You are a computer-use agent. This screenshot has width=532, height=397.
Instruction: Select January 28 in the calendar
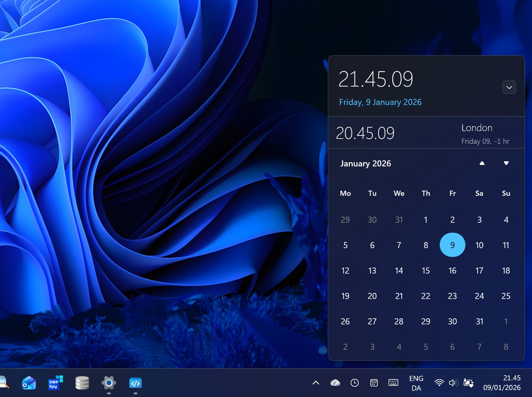(x=399, y=321)
